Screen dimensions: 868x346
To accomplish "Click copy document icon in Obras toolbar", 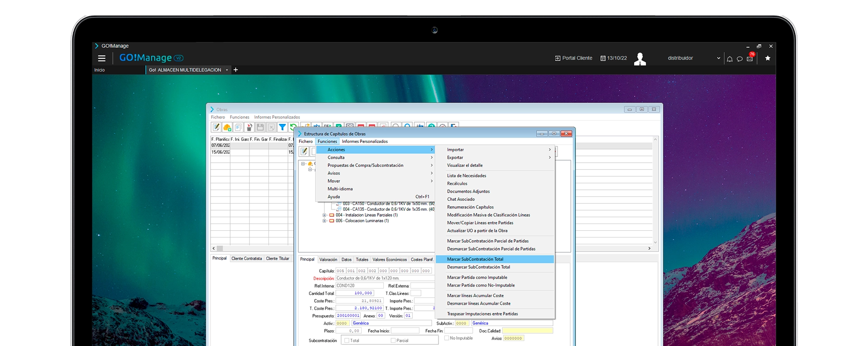I will click(x=238, y=128).
